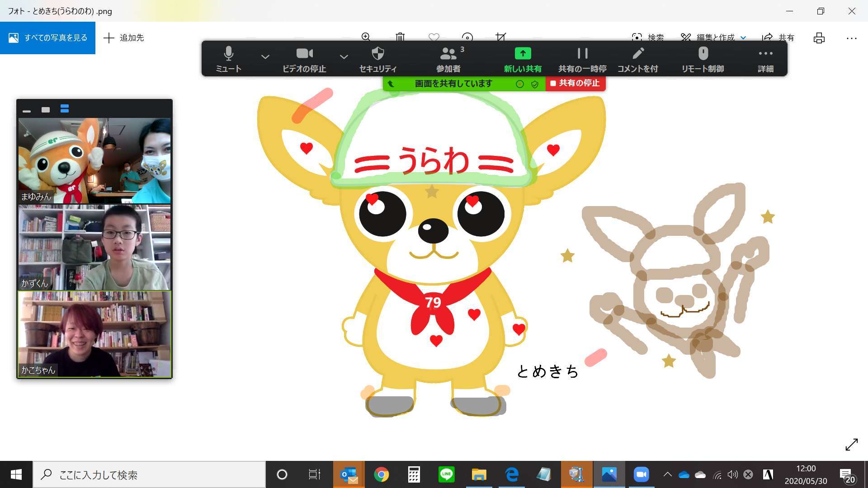
Task: Open the annotation pencil tool
Action: point(638,54)
